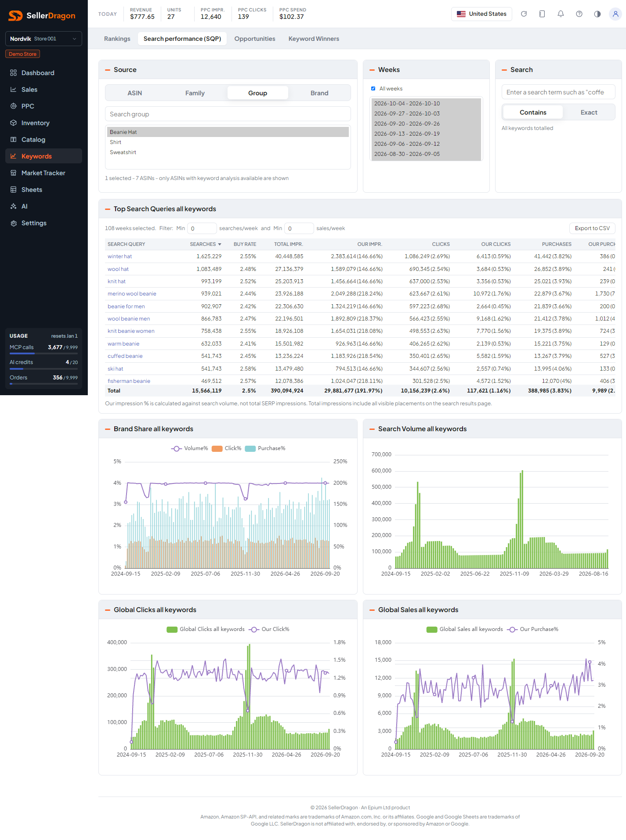
Task: Open Market Tracker in sidebar
Action: coord(43,173)
